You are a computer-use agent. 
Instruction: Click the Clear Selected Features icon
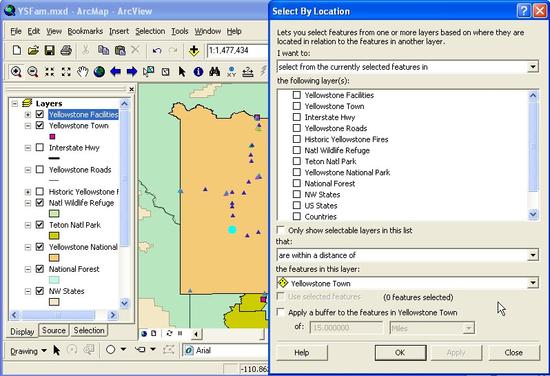click(165, 72)
